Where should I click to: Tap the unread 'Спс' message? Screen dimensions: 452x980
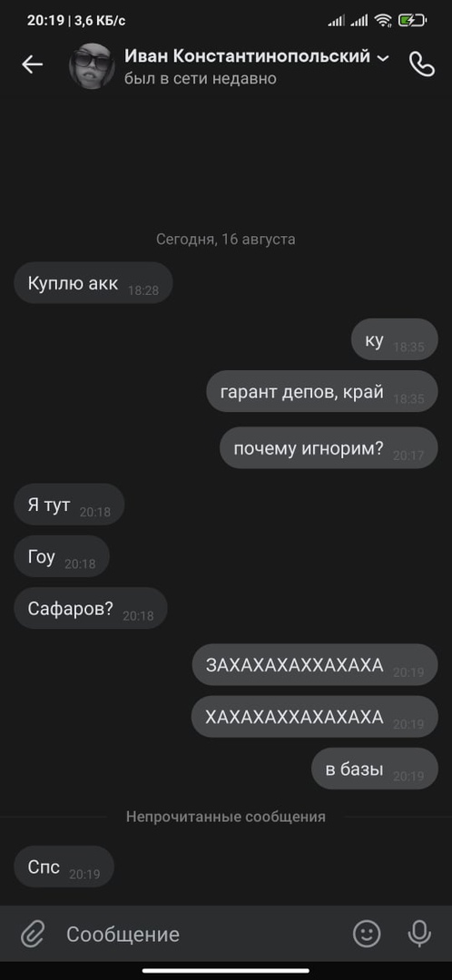click(64, 867)
